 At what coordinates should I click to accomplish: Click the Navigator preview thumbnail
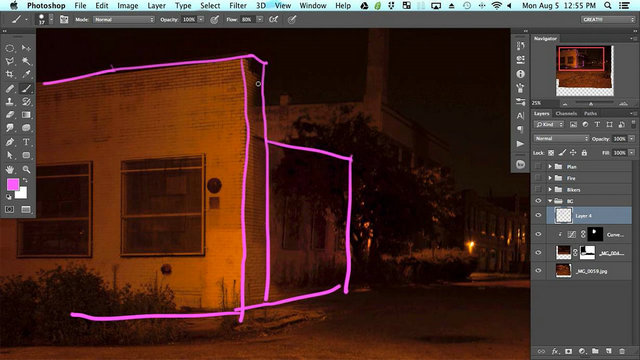(584, 71)
